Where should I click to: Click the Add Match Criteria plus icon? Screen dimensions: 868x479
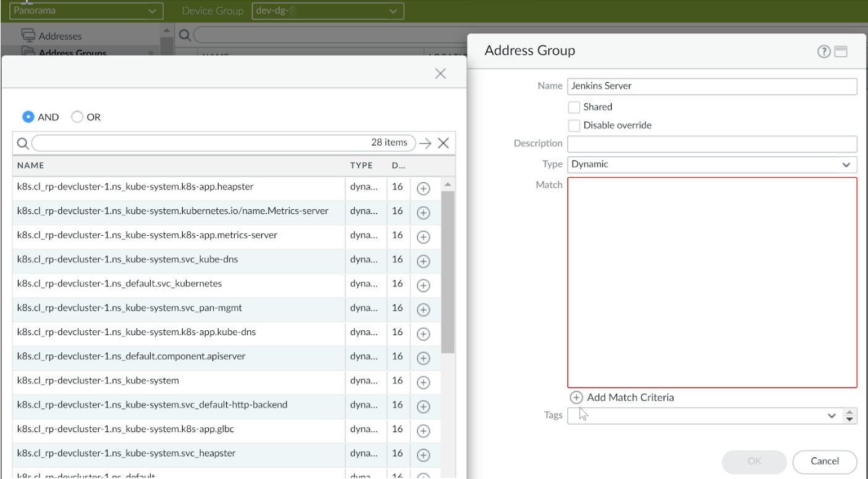(x=576, y=398)
